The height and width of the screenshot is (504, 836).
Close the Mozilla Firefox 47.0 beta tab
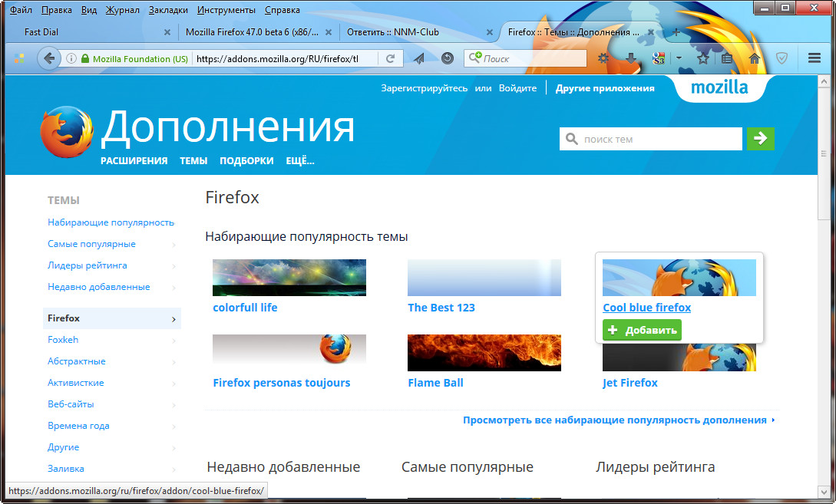(x=329, y=32)
